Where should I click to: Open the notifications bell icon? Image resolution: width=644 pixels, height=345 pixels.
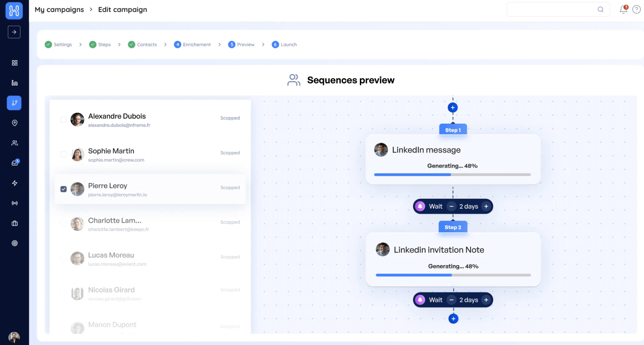(x=623, y=10)
